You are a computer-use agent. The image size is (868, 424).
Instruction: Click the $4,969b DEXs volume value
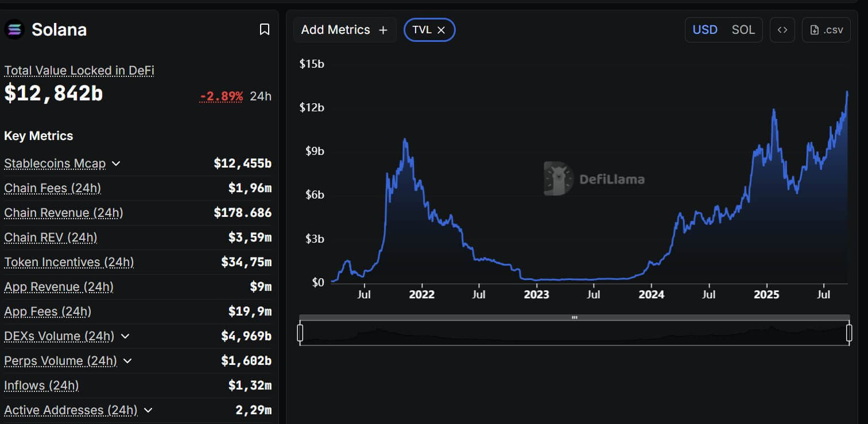coord(246,336)
